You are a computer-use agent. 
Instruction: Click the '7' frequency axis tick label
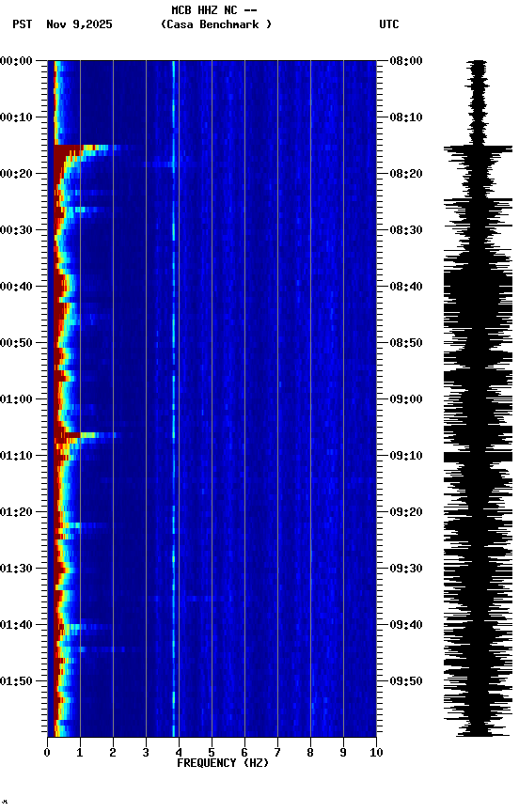(277, 753)
